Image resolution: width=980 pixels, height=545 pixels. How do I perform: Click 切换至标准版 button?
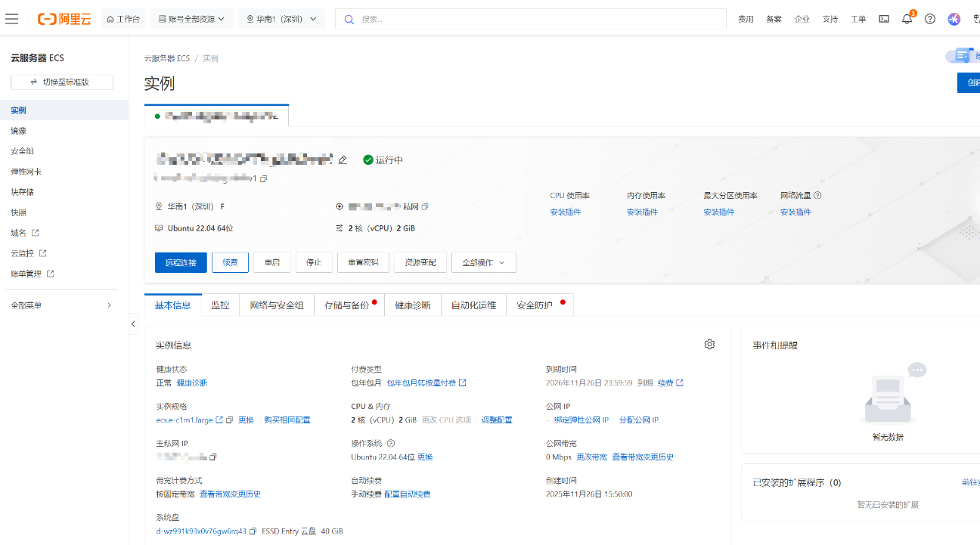point(62,82)
